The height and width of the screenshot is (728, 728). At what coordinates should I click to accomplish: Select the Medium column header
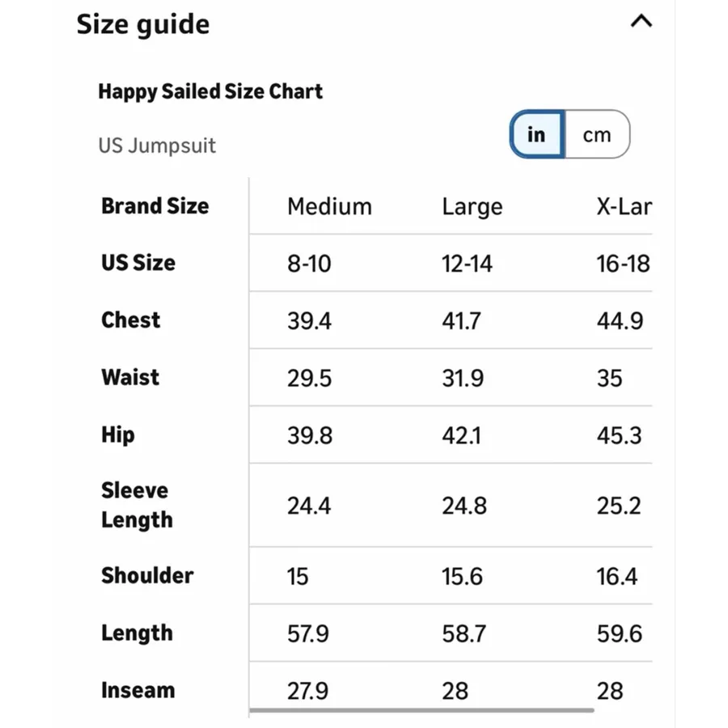point(330,206)
